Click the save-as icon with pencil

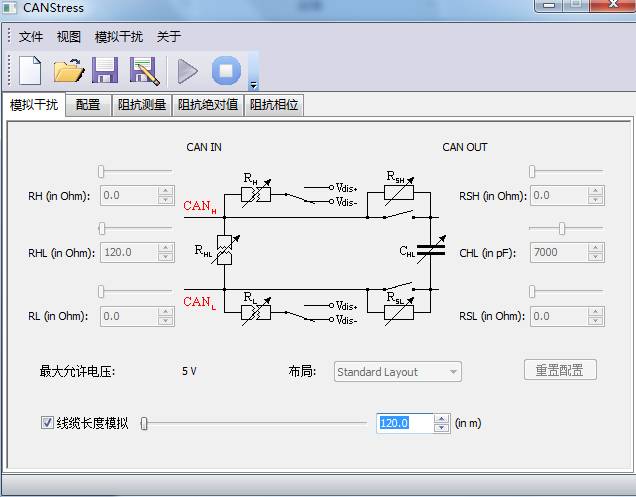coord(145,71)
